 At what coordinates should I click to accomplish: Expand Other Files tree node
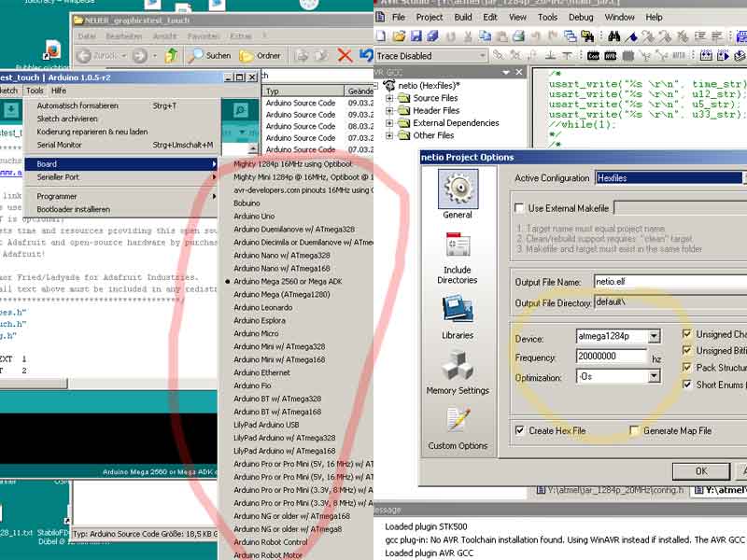click(x=389, y=135)
